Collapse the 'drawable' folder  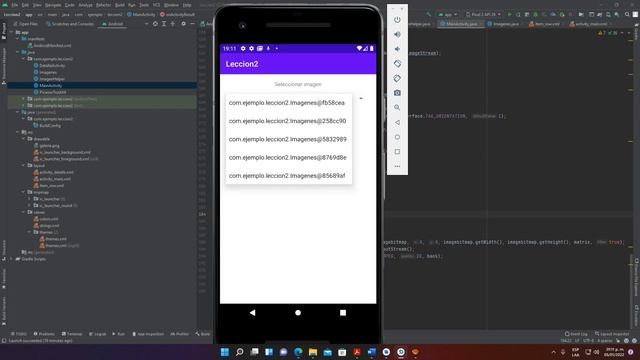[24, 139]
